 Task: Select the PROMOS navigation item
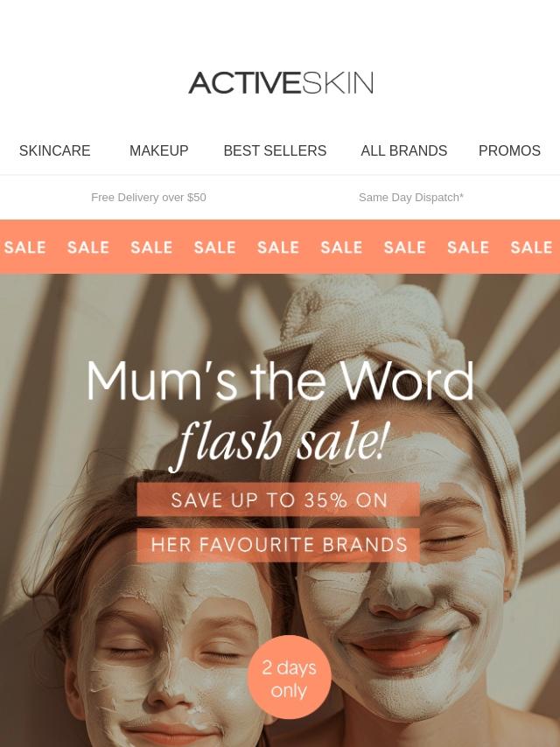pos(509,150)
